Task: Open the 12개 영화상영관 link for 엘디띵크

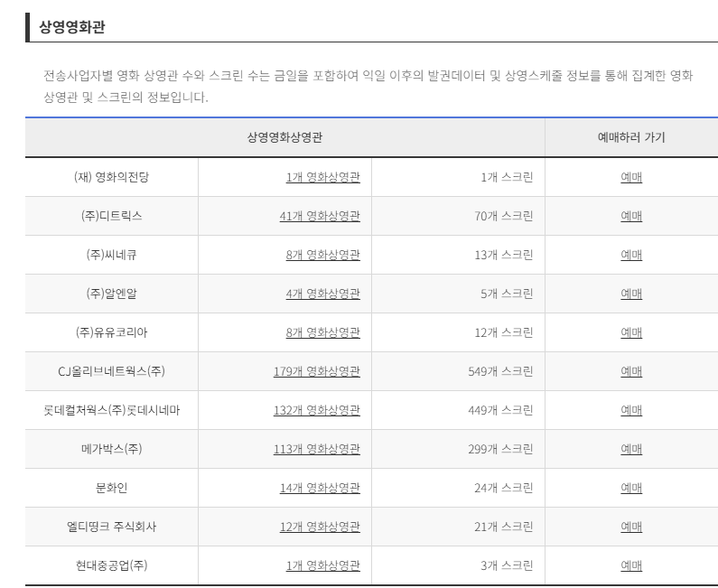Action: point(320,527)
